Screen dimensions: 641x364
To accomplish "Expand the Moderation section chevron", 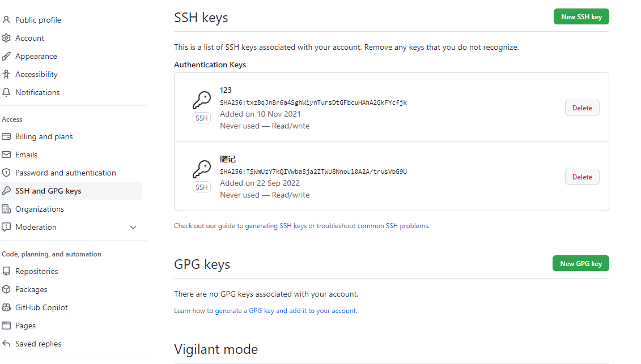I will pyautogui.click(x=133, y=228).
